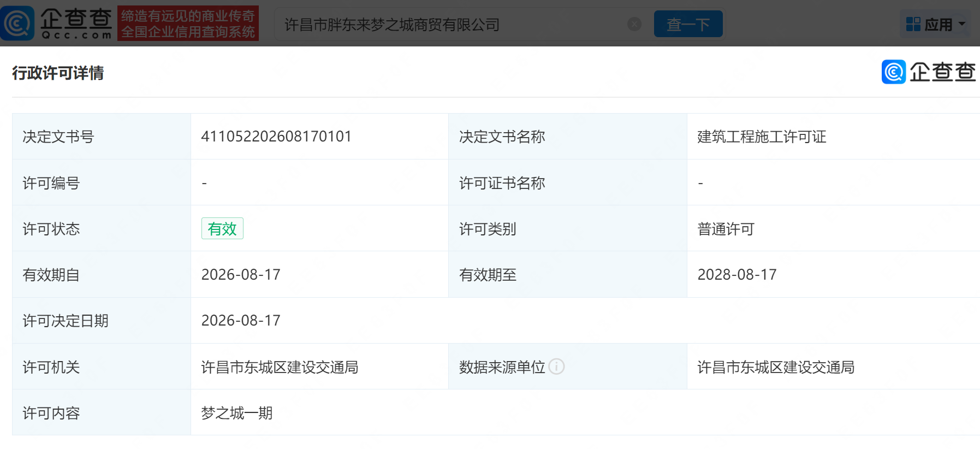Click the 决定文书名称 label cell
The height and width of the screenshot is (449, 980).
[568, 137]
